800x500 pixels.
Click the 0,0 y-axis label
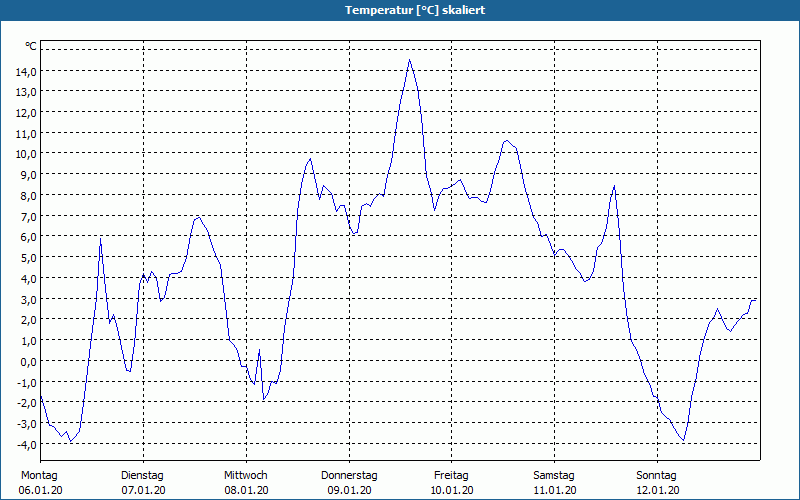point(28,362)
